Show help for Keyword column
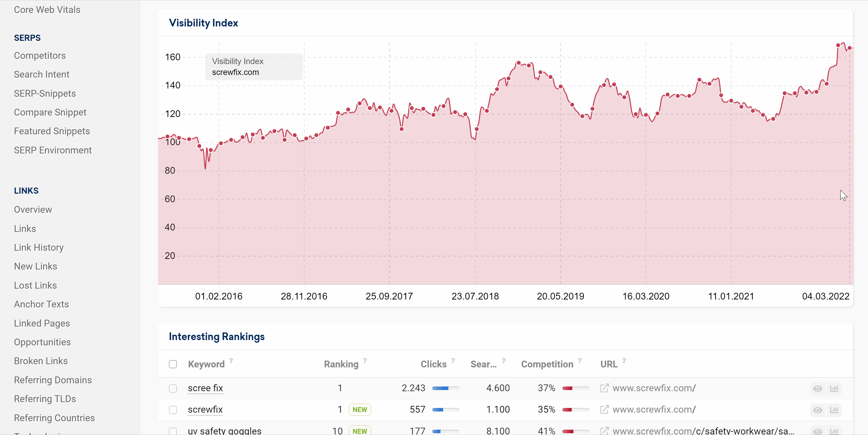This screenshot has height=435, width=868. [x=231, y=361]
